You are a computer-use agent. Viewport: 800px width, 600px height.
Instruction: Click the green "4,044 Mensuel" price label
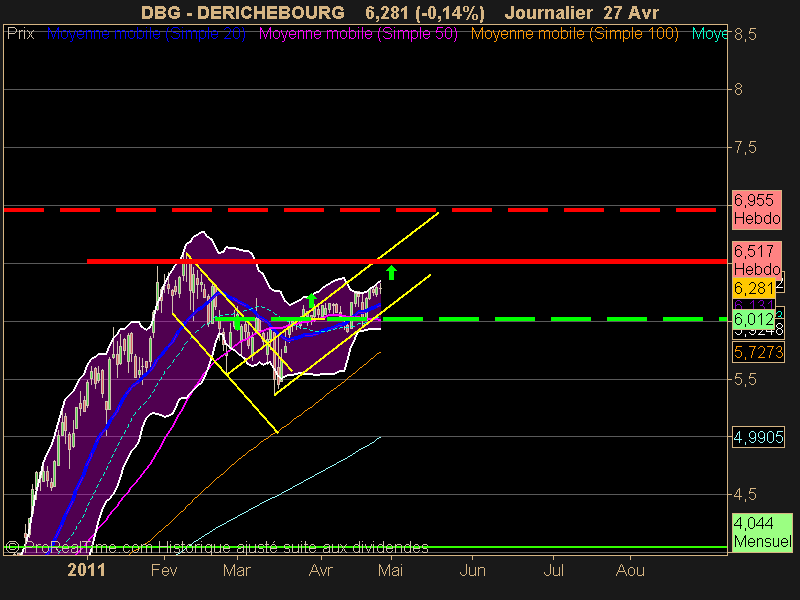[762, 532]
